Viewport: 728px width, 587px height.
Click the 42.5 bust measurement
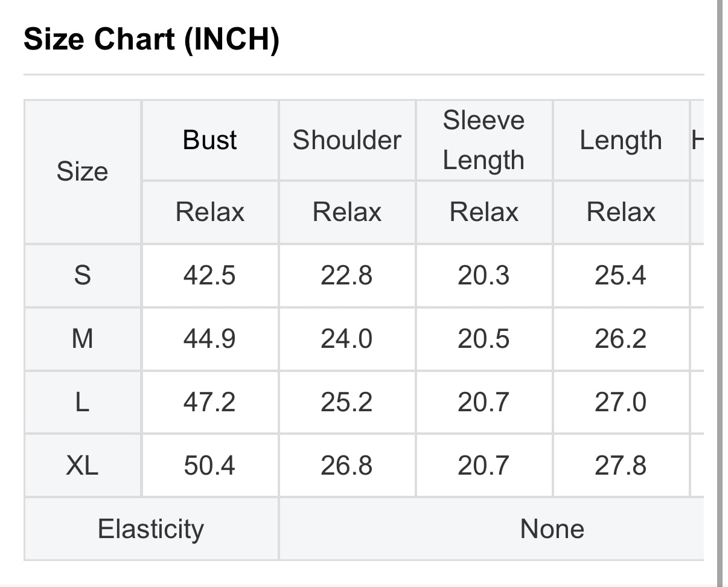pyautogui.click(x=209, y=275)
